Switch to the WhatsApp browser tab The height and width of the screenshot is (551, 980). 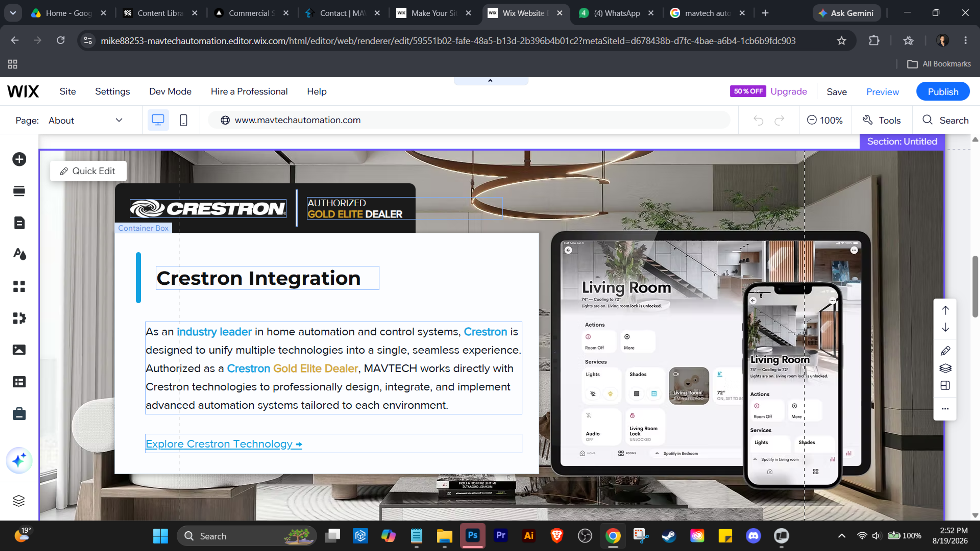coord(616,13)
